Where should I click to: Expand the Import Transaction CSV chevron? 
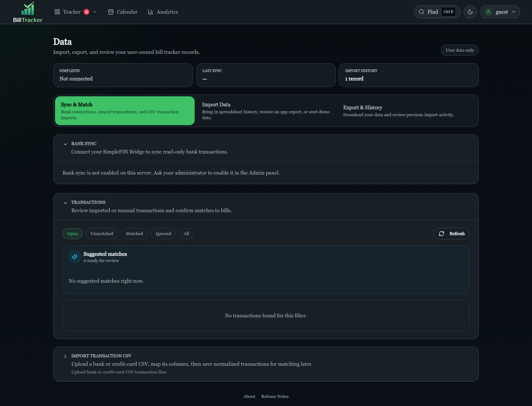(x=65, y=357)
